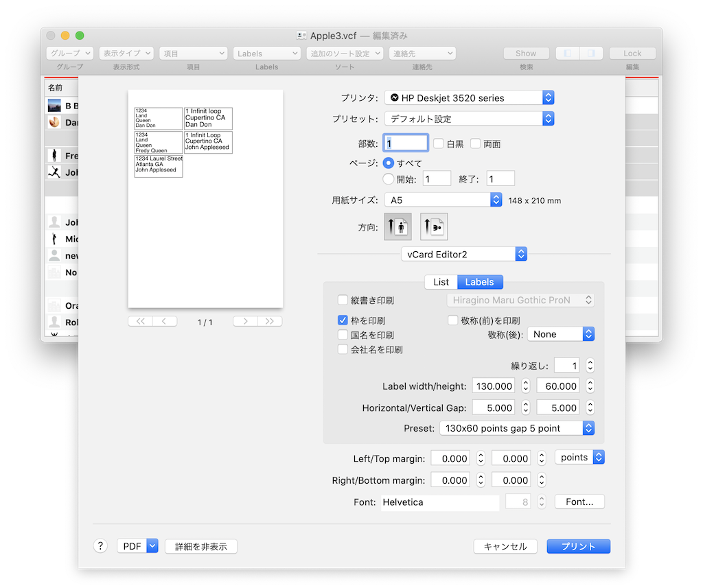The width and height of the screenshot is (703, 588).
Task: Enable 白黒 black and white checkbox
Action: 439,143
